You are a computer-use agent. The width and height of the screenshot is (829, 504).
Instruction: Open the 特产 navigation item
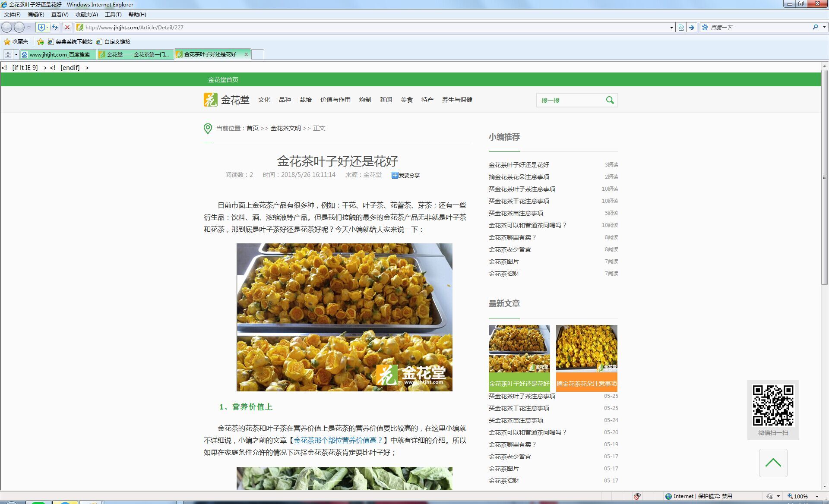coord(427,100)
